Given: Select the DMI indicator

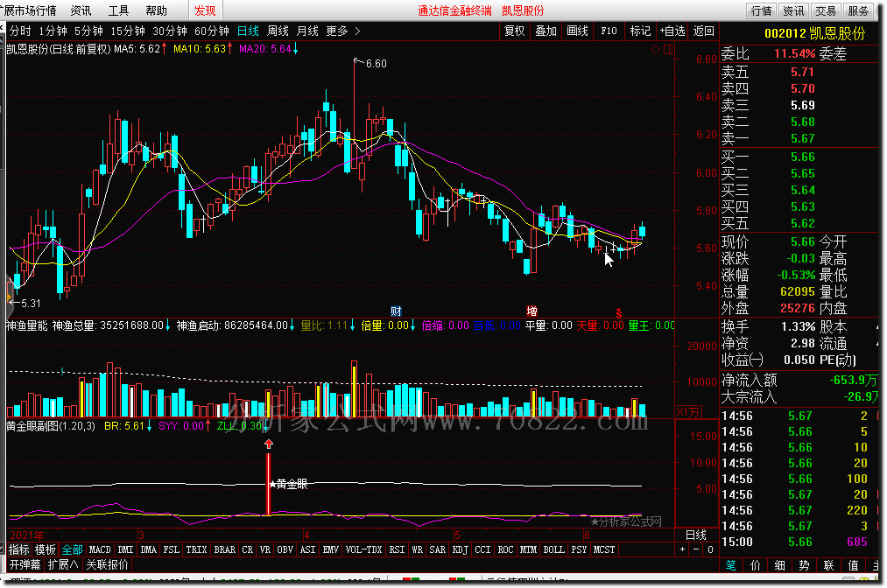Looking at the screenshot, I should (125, 549).
